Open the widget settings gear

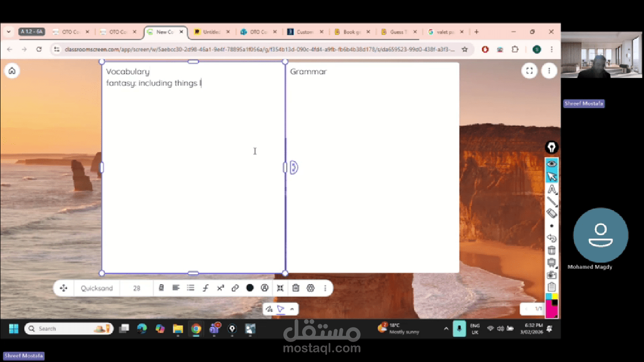tap(310, 288)
